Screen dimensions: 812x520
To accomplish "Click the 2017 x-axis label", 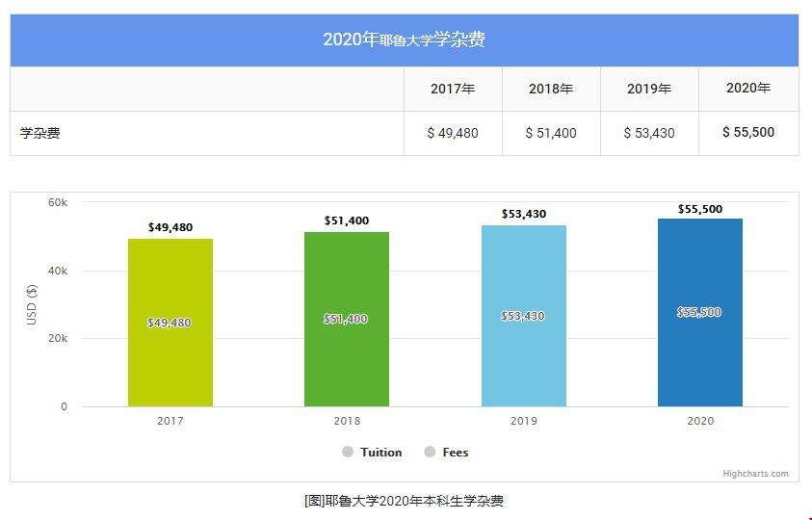I will point(170,421).
